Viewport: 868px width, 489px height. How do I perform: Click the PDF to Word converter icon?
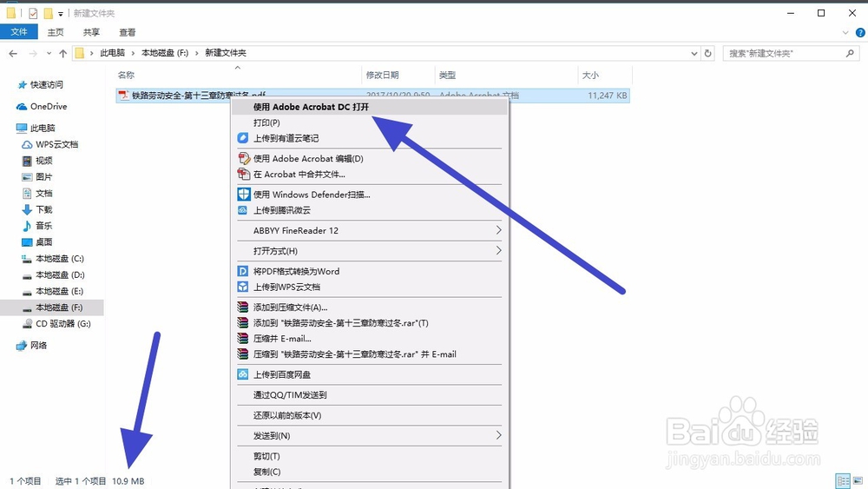tap(242, 271)
